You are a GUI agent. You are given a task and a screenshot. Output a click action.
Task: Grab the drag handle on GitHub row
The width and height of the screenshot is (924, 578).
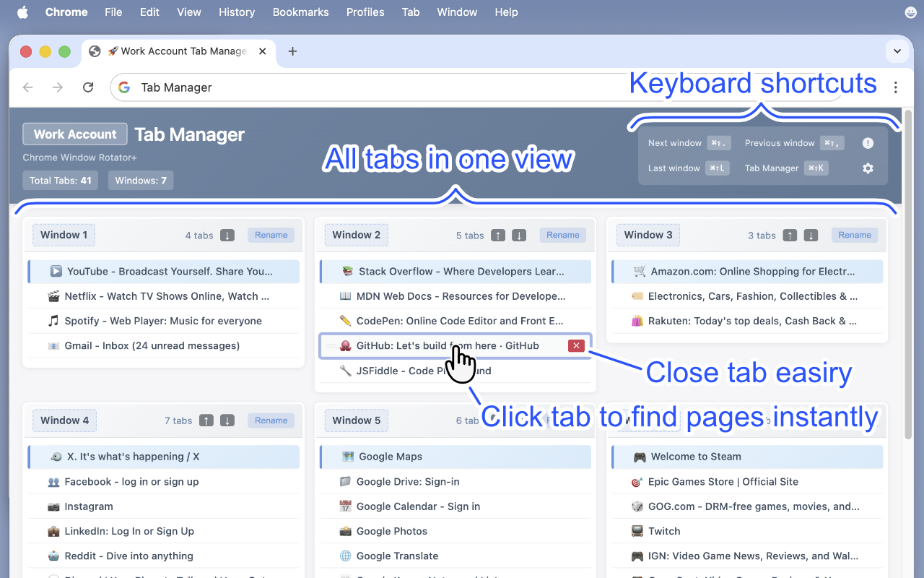tap(331, 346)
